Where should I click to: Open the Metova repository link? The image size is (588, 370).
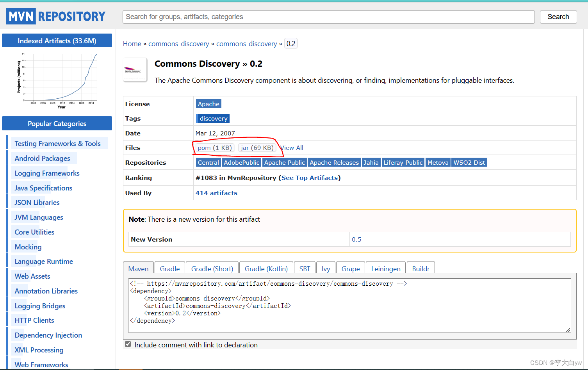pyautogui.click(x=438, y=162)
